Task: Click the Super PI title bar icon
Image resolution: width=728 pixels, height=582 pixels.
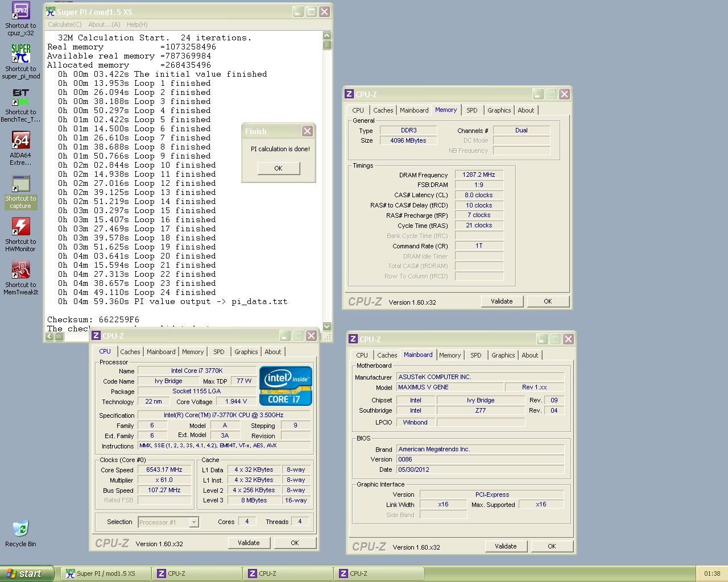Action: coord(51,11)
